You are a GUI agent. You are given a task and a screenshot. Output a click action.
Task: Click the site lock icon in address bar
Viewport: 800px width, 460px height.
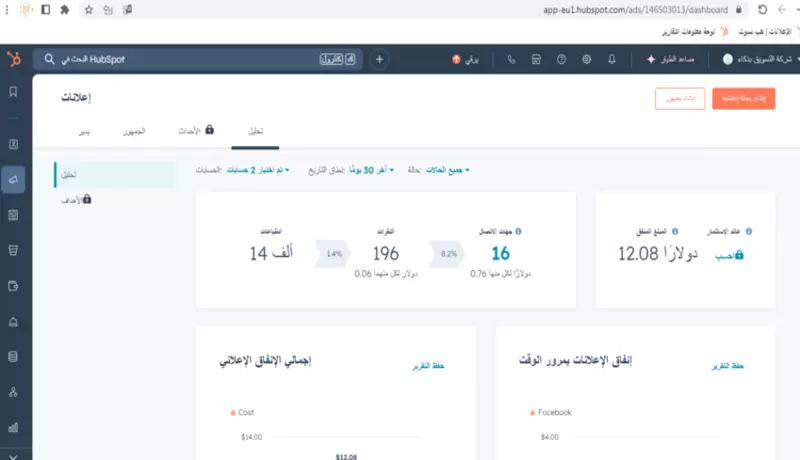click(x=738, y=10)
